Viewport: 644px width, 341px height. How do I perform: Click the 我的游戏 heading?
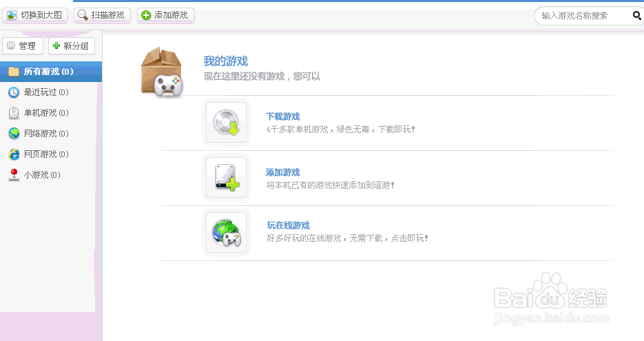tap(226, 61)
